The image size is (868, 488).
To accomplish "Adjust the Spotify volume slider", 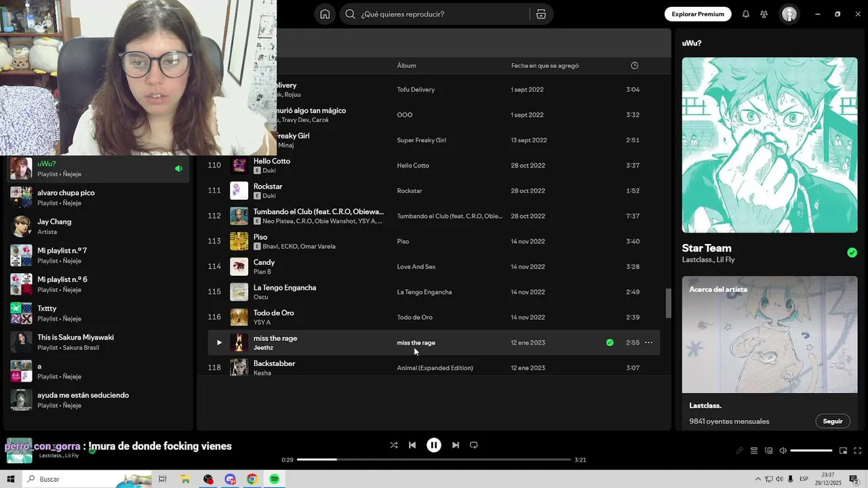I will [x=811, y=451].
